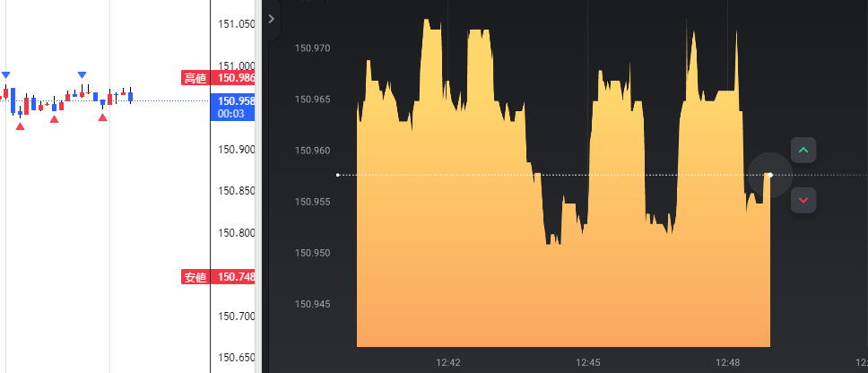The image size is (868, 373).
Task: Click the green up-arrow buy button
Action: pos(803,150)
